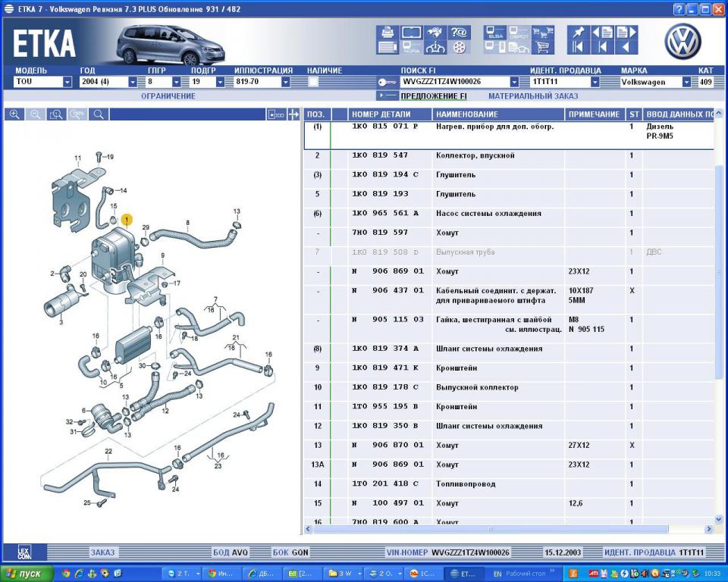Click the single-bar back arrow icon
Screen dimensions: 728x582
click(x=603, y=47)
